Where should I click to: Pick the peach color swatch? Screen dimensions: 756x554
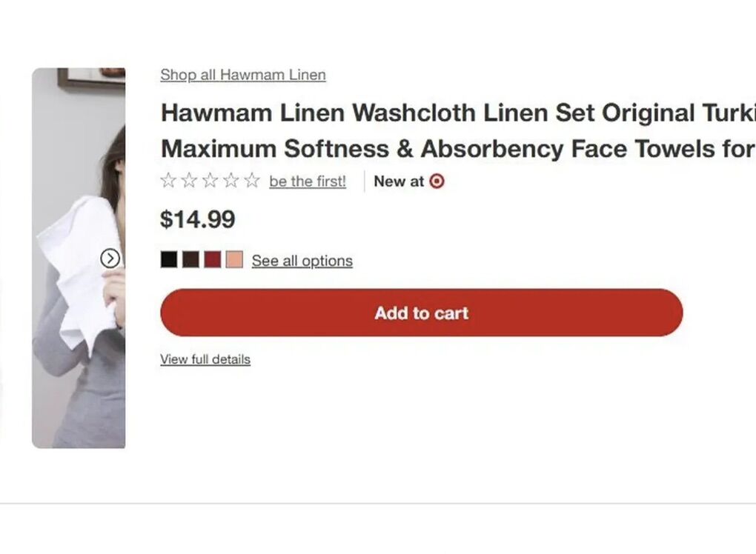233,259
